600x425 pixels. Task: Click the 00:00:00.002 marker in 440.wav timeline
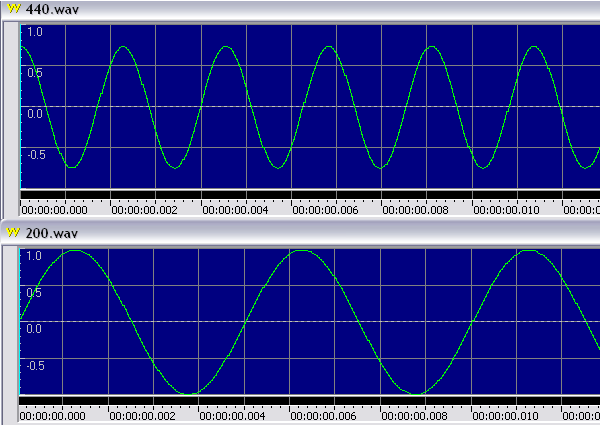pyautogui.click(x=144, y=210)
